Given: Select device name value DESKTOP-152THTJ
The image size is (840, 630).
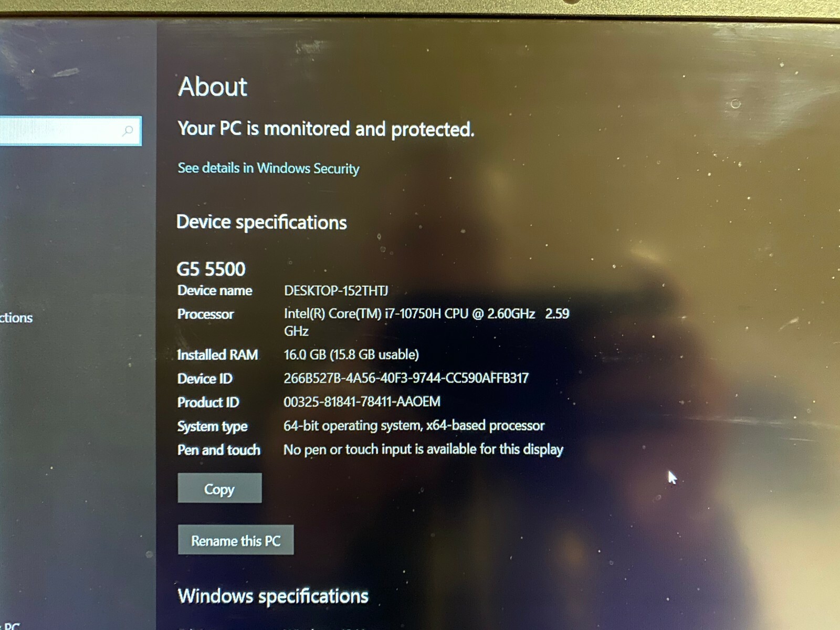Looking at the screenshot, I should coord(336,290).
